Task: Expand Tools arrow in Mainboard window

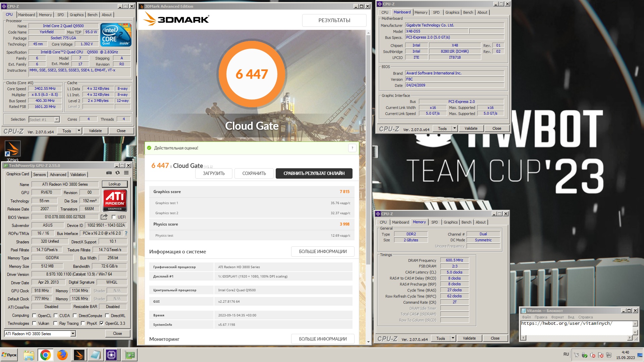Action: (454, 128)
